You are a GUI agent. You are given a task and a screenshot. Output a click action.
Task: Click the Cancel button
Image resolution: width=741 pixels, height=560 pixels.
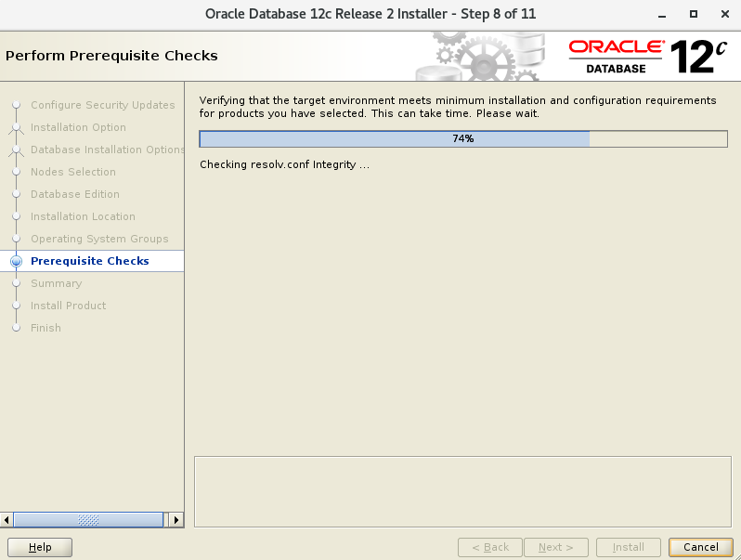[700, 547]
